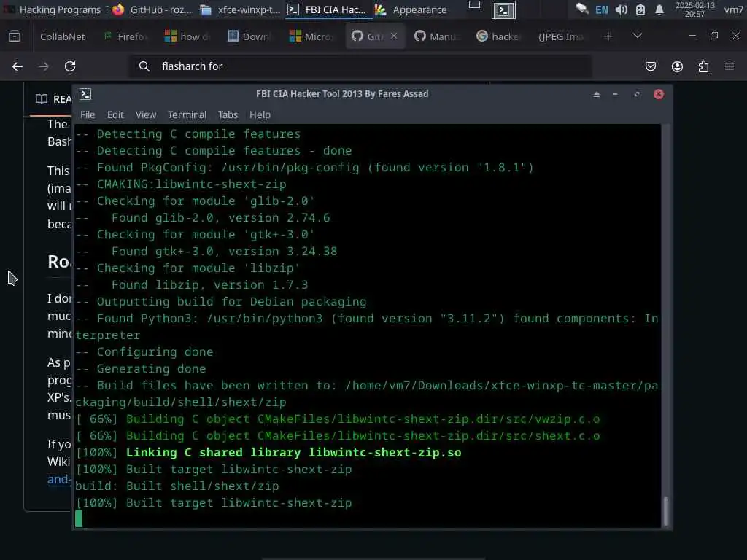Click the README book icon on GitHub
Viewport: 747px width, 560px height.
42,99
